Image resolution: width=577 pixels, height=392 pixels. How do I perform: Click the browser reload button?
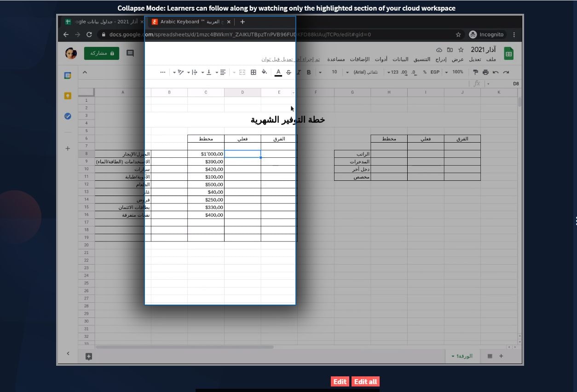pos(89,35)
